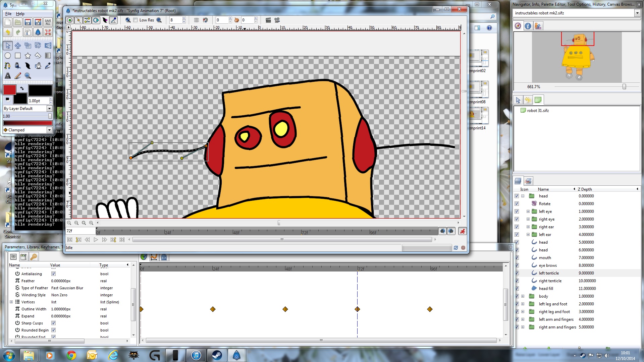The width and height of the screenshot is (644, 362).
Task: Expand the right ear layer
Action: pyautogui.click(x=528, y=227)
